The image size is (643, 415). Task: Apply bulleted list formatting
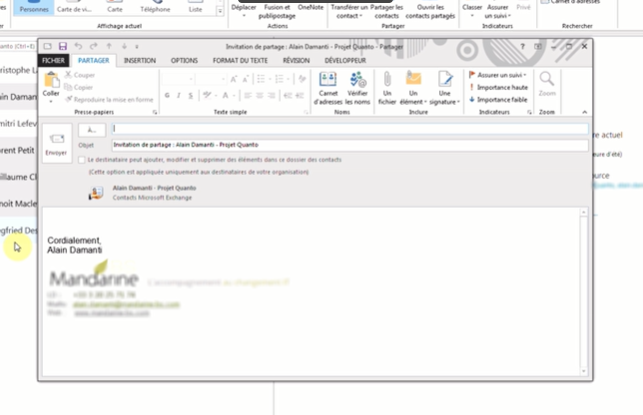(262, 79)
